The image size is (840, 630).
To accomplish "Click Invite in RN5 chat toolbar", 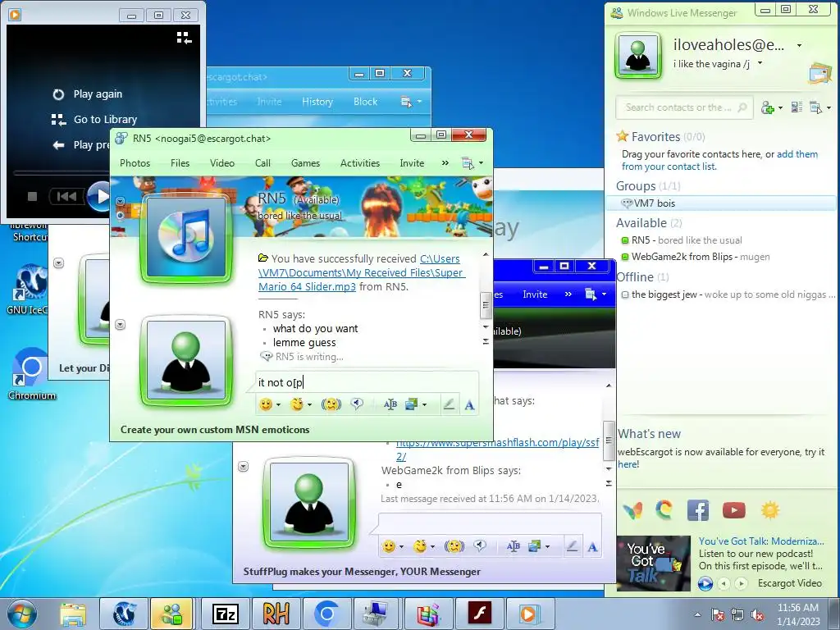I will click(x=412, y=163).
